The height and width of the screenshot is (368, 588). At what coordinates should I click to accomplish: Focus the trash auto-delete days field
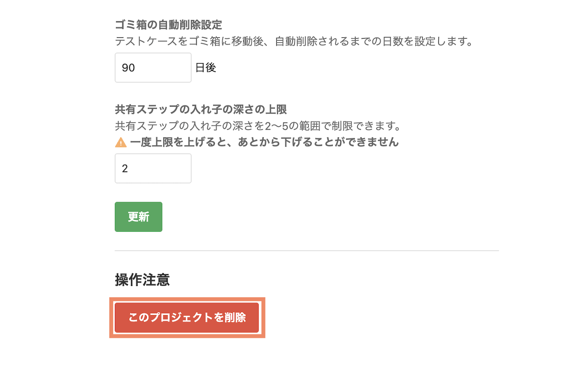tap(153, 68)
